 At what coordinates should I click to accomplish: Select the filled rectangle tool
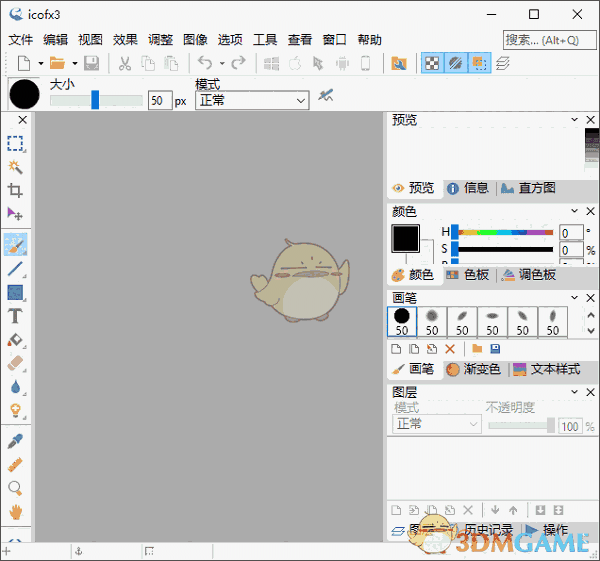coord(15,293)
